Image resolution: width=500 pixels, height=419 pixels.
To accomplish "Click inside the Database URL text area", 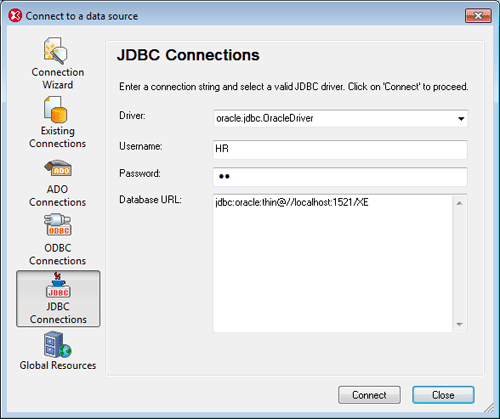I will 333,263.
